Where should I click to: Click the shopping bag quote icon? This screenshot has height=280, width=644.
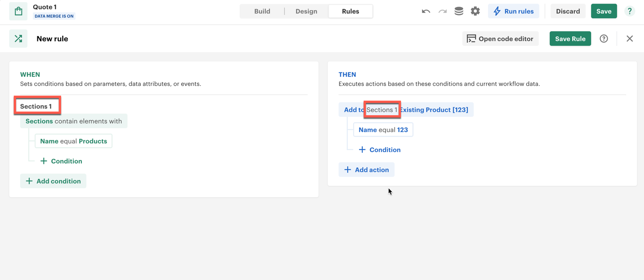coord(18,11)
